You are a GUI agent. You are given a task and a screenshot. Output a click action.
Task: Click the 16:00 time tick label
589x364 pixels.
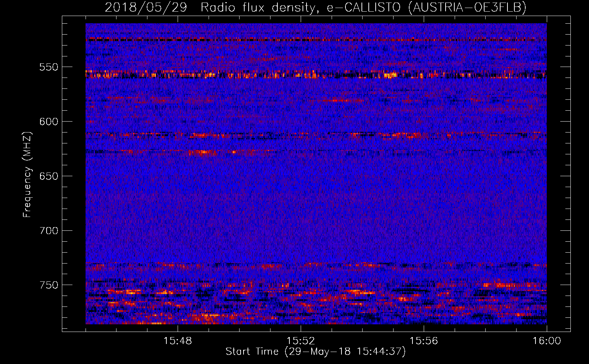(547, 341)
